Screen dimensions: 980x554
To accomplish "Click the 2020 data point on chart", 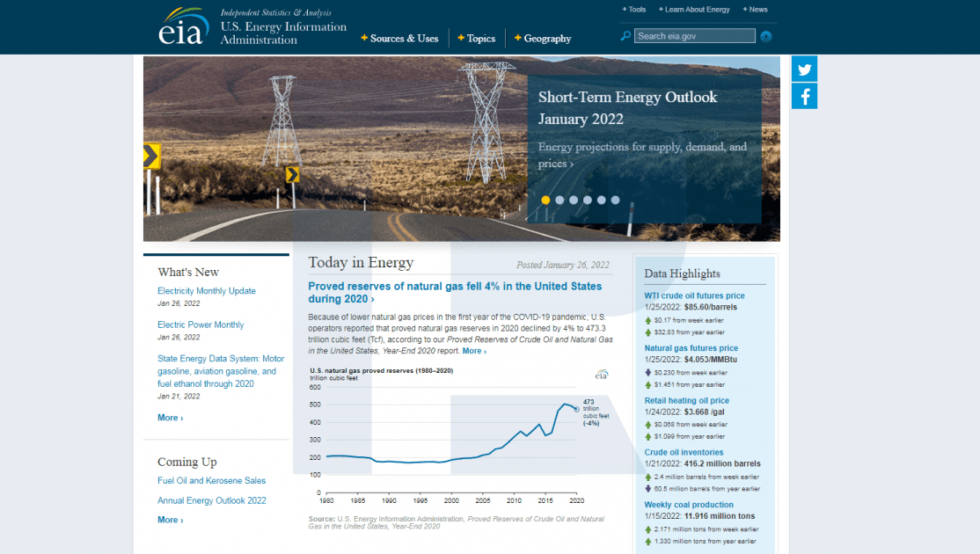I will click(x=576, y=409).
